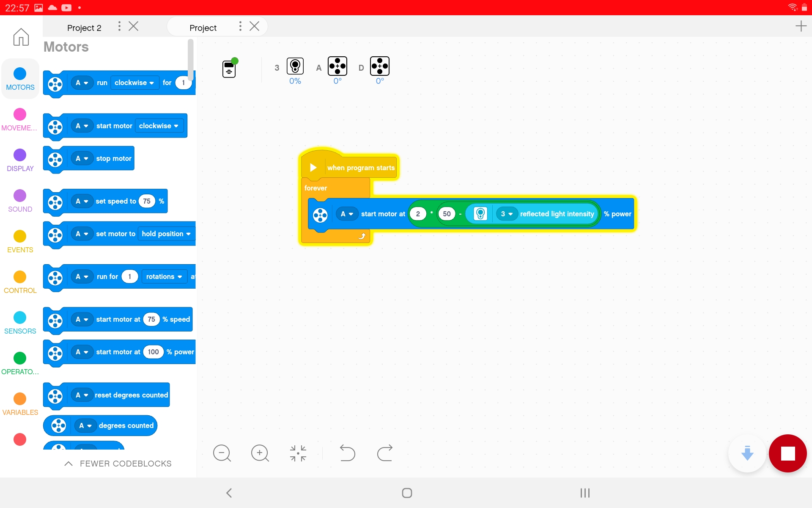Expand the motor port selector dropdown A
The height and width of the screenshot is (508, 812).
pyautogui.click(x=346, y=214)
